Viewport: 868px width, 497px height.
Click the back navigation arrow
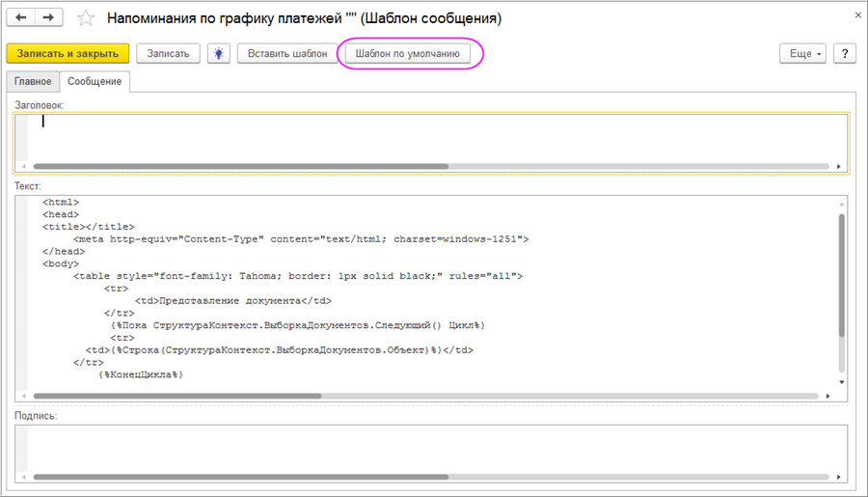[x=21, y=18]
